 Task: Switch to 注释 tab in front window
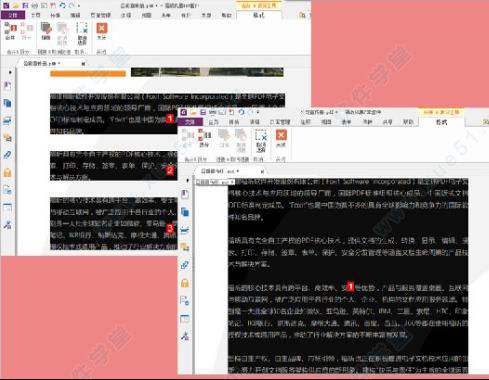pyautogui.click(x=305, y=122)
